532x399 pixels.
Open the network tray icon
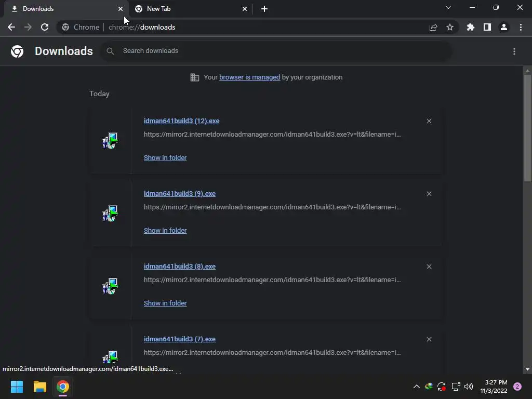pos(456,387)
